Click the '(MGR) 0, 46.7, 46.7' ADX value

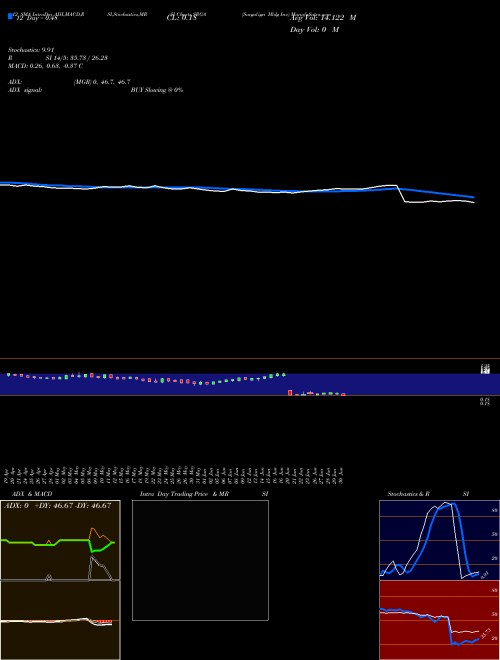coord(102,82)
